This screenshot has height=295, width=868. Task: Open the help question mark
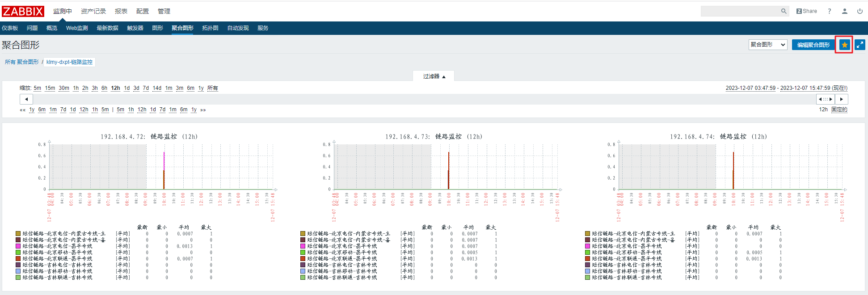829,11
